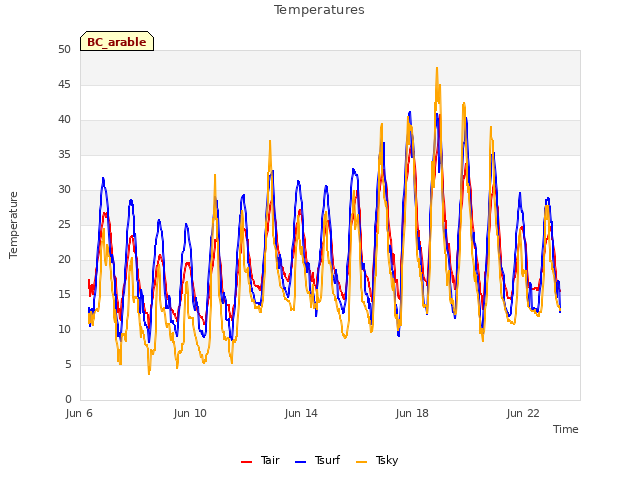Click the Temperature y-axis label
The image size is (640, 480).
tap(13, 225)
